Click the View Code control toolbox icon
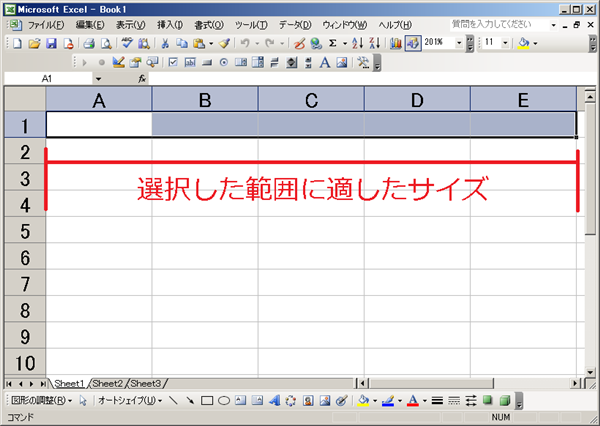600x426 pixels. [152, 62]
